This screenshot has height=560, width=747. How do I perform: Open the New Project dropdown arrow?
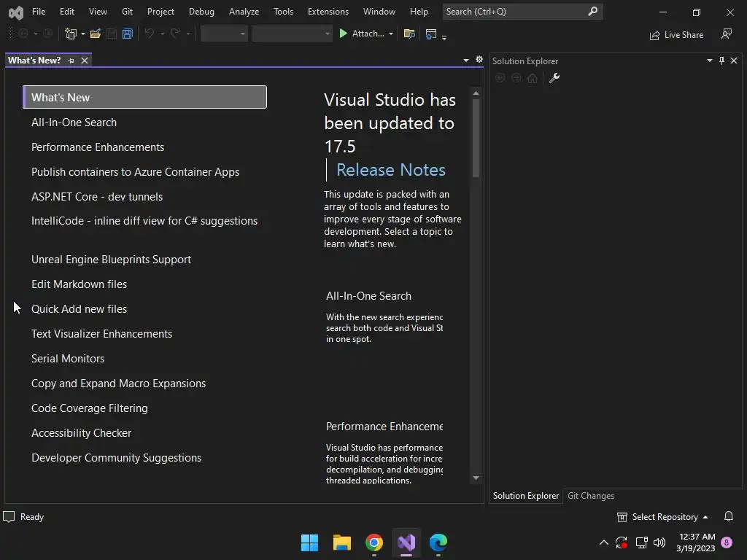point(83,34)
